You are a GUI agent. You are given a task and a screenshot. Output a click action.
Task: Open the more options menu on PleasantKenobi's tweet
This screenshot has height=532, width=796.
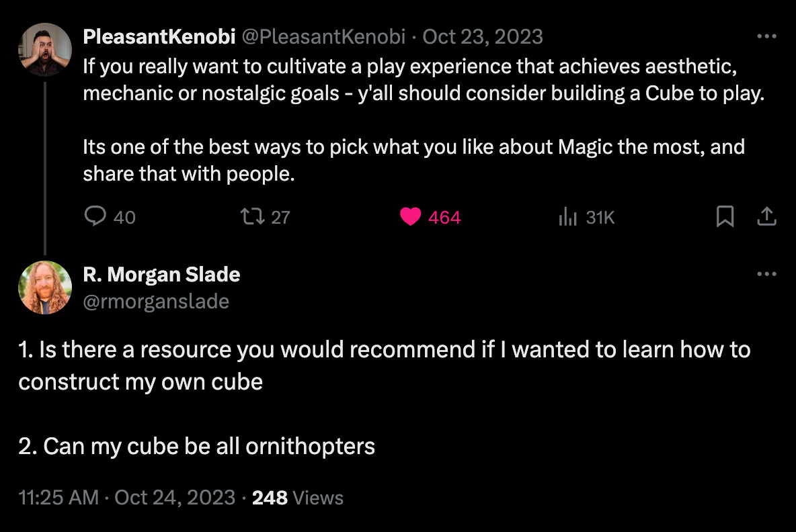[x=766, y=36]
